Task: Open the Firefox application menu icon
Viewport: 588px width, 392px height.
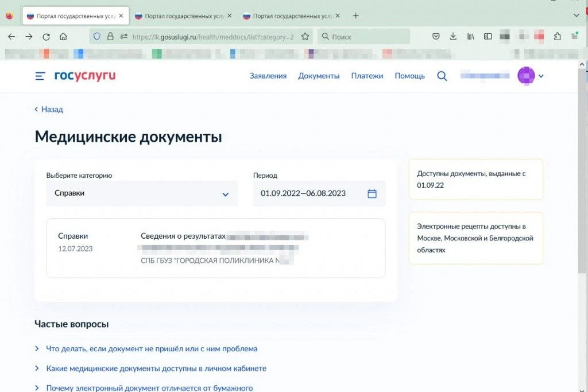Action: (574, 36)
